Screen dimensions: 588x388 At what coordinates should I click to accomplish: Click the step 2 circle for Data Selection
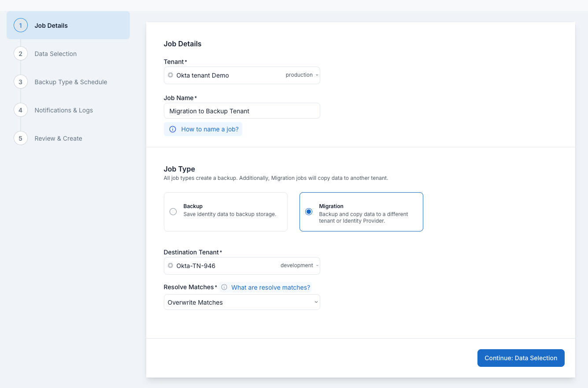tap(20, 53)
